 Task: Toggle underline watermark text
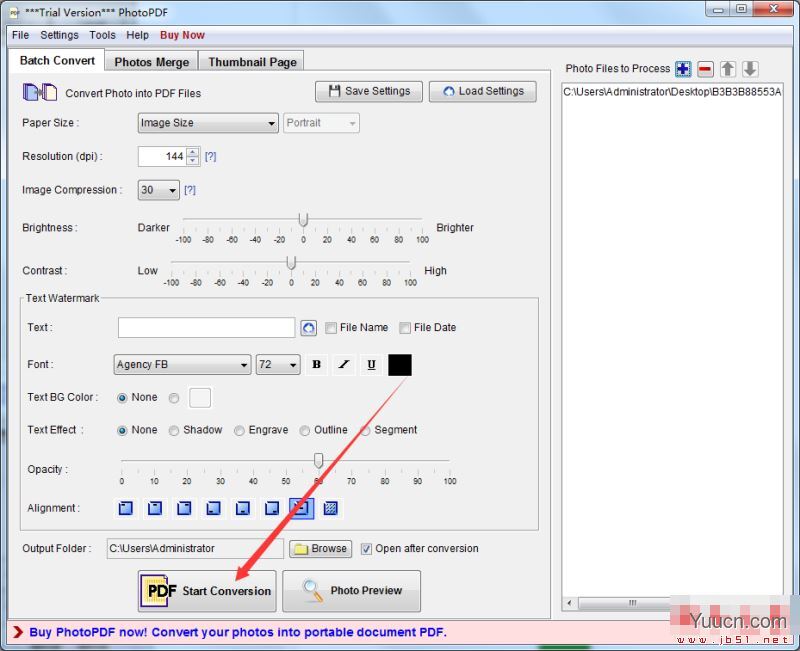point(371,364)
